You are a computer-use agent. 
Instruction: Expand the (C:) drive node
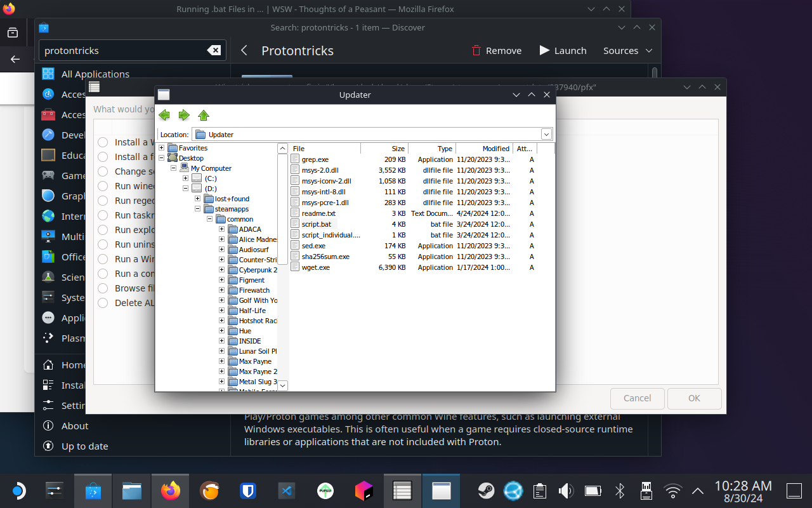pos(186,178)
